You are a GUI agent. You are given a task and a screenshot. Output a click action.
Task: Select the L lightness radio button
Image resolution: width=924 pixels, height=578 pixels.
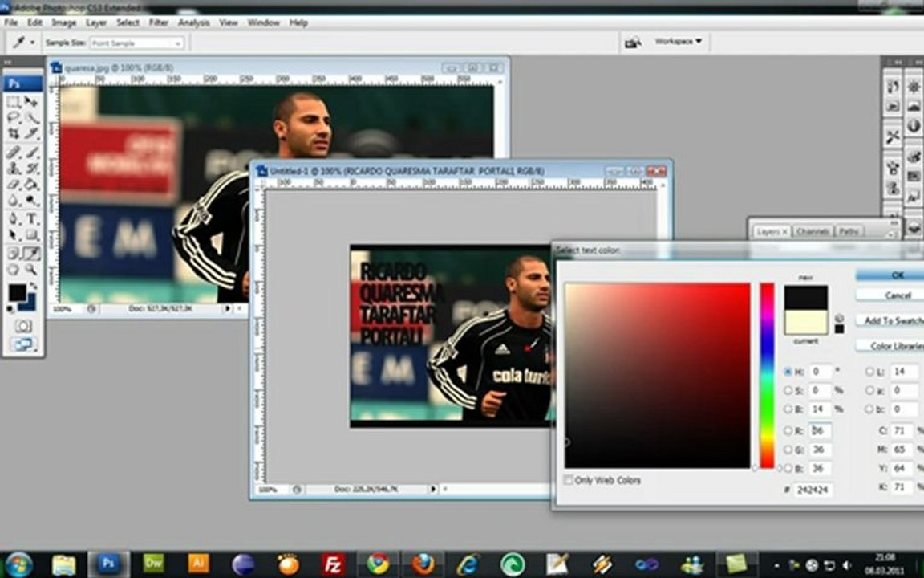click(x=869, y=372)
